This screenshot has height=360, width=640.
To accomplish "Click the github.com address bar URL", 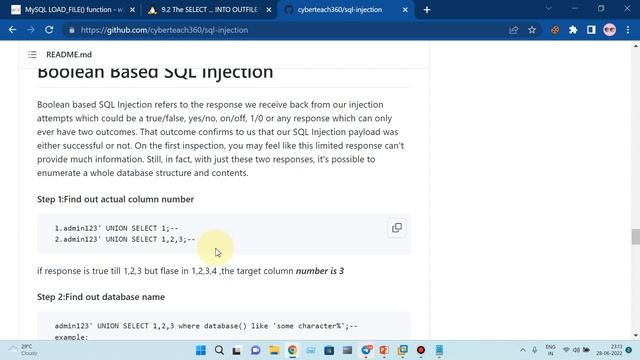I will click(x=164, y=30).
